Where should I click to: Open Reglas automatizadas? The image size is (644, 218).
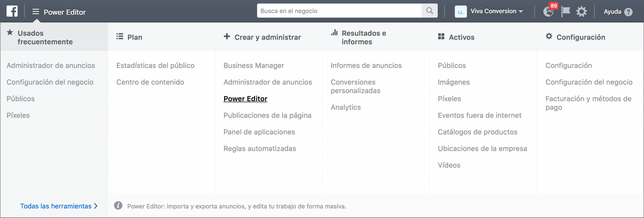tap(260, 148)
